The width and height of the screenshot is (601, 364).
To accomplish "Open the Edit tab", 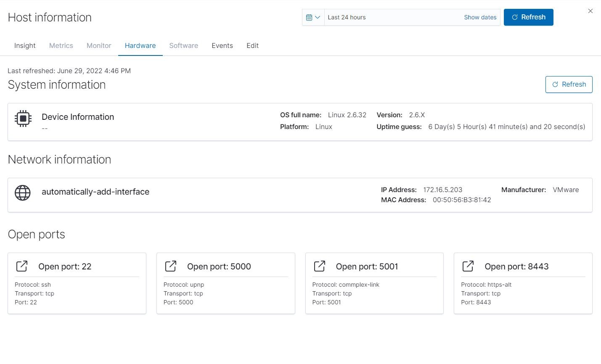I will click(253, 45).
